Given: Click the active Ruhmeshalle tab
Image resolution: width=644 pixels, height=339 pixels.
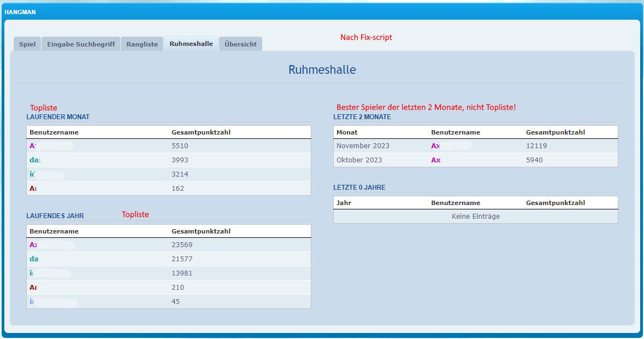Looking at the screenshot, I should click(x=191, y=44).
